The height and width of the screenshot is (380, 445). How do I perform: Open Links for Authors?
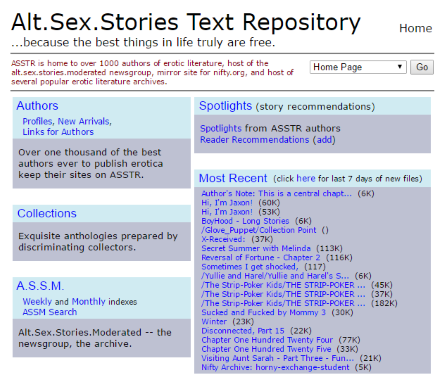[58, 132]
